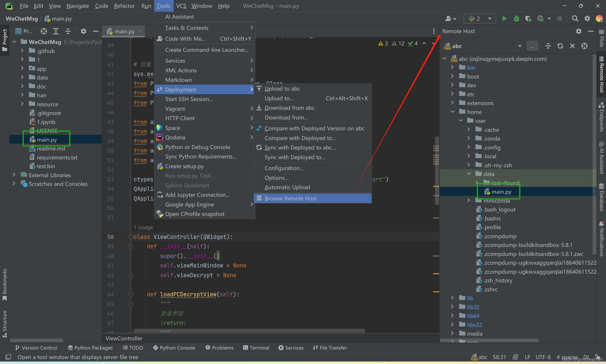Select Browse Remote Host menu item
The height and width of the screenshot is (364, 606).
pos(312,198)
